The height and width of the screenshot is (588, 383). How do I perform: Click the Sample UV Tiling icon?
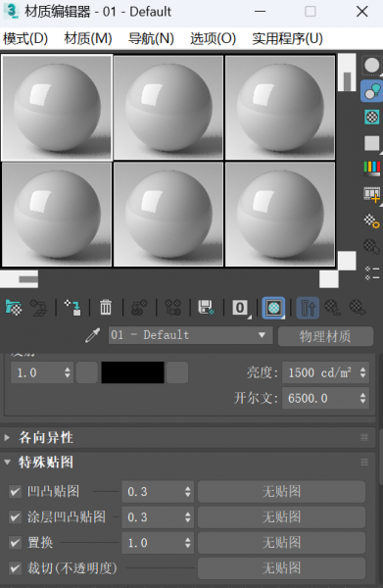tap(372, 143)
